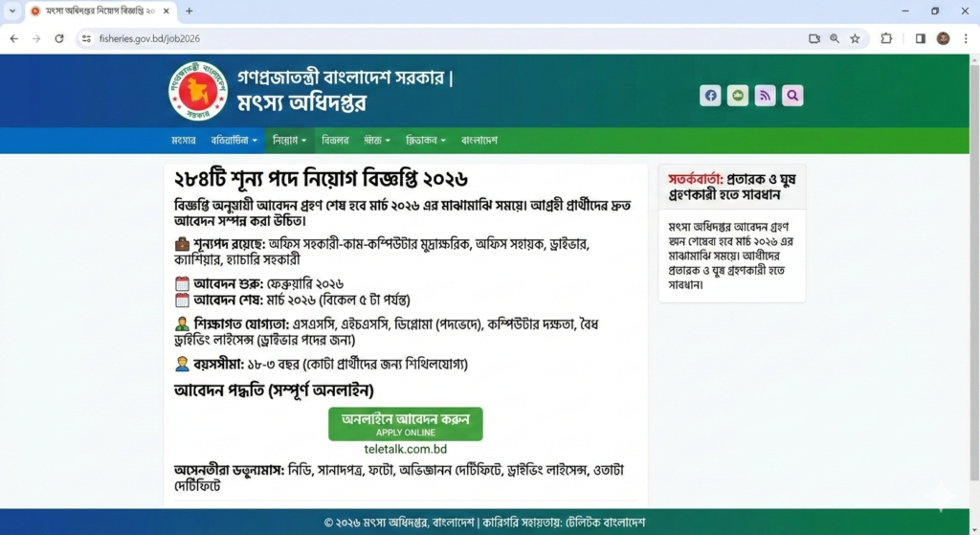Open the Chrome profile avatar
Screen dimensions: 980x535
click(943, 38)
